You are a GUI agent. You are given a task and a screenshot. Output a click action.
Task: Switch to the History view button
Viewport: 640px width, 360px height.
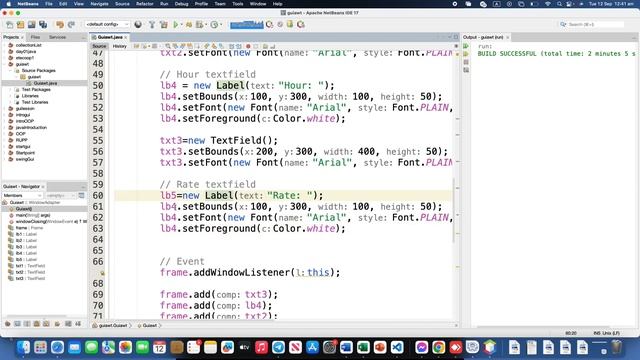coord(120,46)
